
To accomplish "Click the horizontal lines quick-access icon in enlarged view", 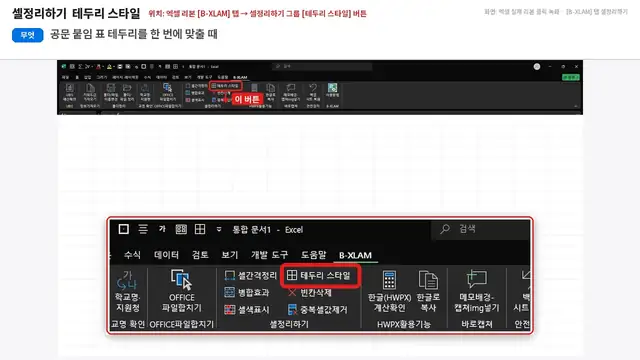I will click(143, 229).
